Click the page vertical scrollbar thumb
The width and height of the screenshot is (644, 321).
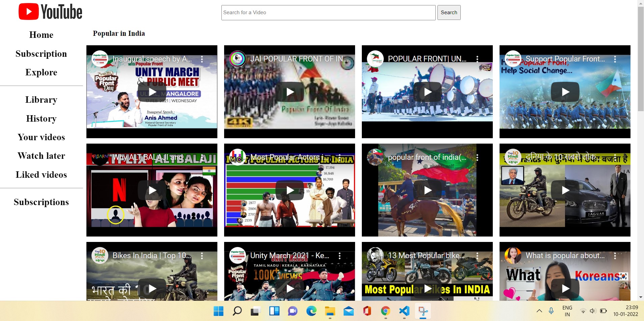point(641,59)
